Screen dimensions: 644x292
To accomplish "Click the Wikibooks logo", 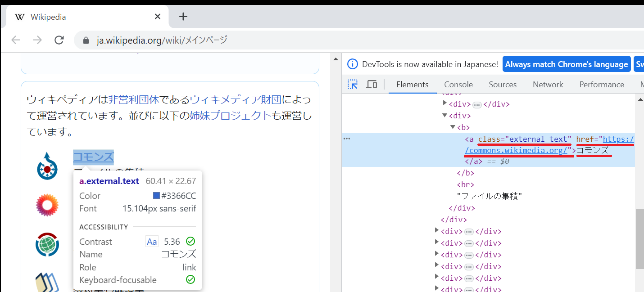I will point(47,282).
